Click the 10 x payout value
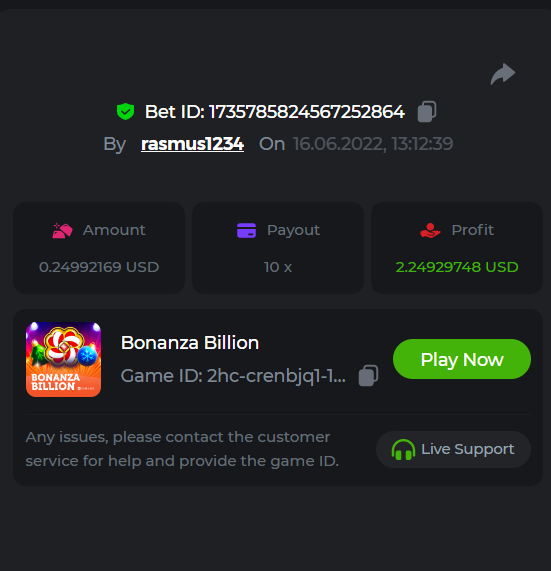This screenshot has height=571, width=551. [278, 267]
